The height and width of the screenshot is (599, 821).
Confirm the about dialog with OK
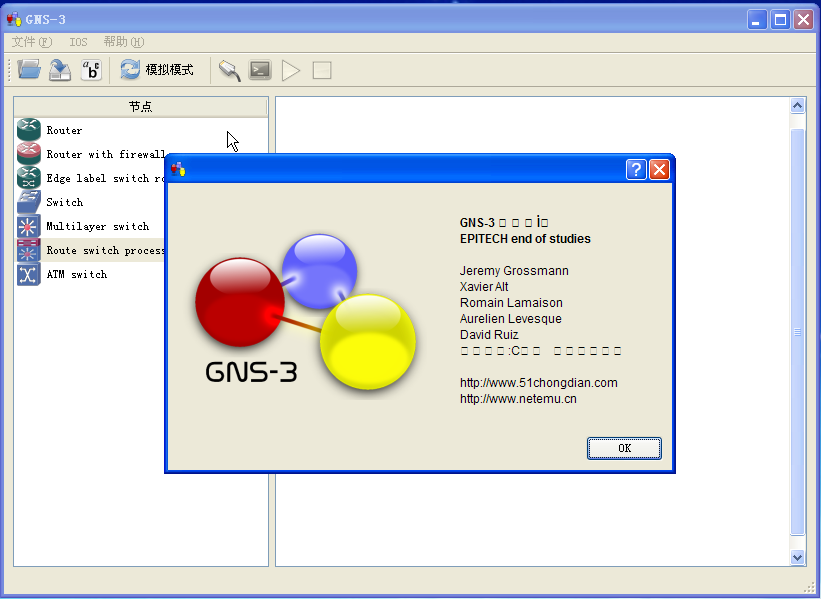coord(624,448)
